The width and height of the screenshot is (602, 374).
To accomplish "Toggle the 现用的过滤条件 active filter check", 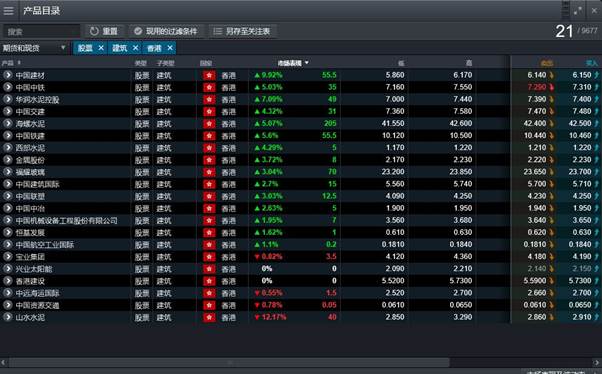I will pyautogui.click(x=138, y=31).
